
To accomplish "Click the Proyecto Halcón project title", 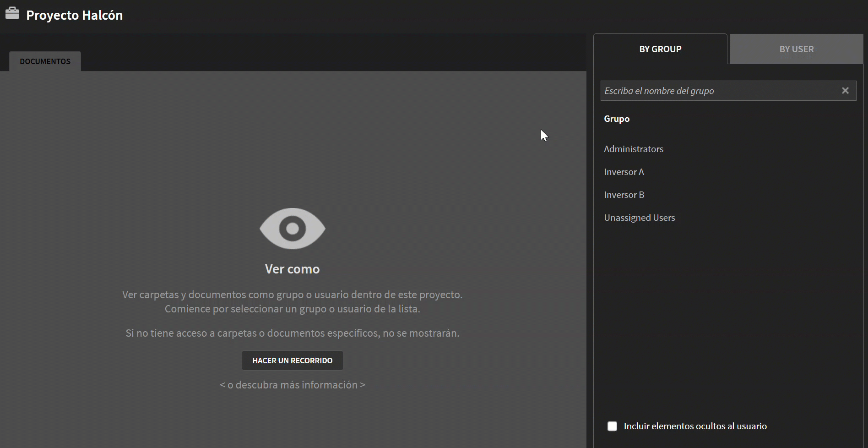I will point(75,15).
